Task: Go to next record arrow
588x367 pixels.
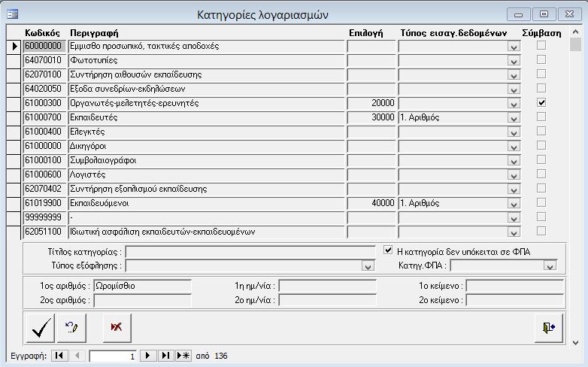Action: pyautogui.click(x=149, y=355)
